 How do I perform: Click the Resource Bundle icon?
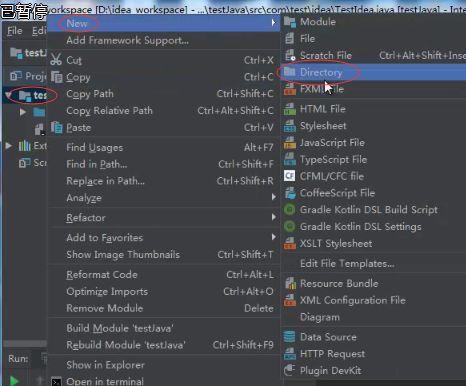click(290, 284)
